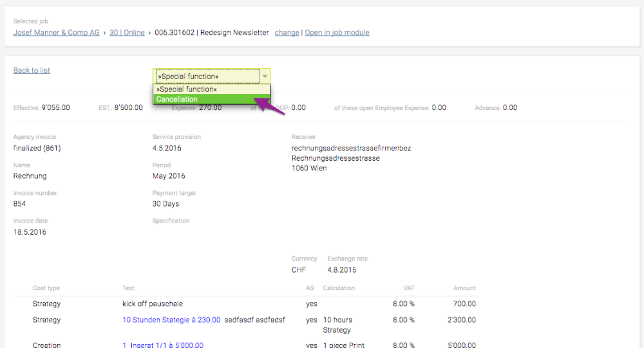Click the Advance value 0.00

(509, 107)
